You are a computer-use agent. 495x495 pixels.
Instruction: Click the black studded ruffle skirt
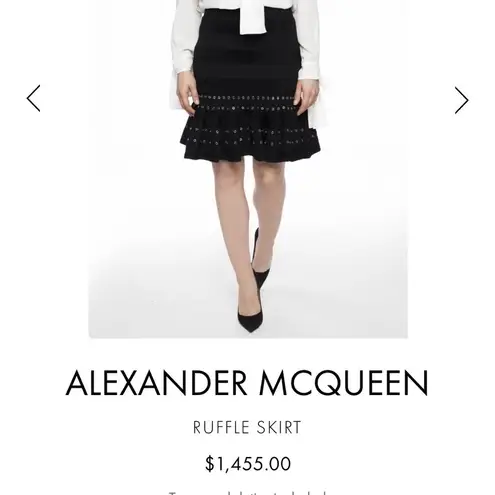tap(248, 87)
